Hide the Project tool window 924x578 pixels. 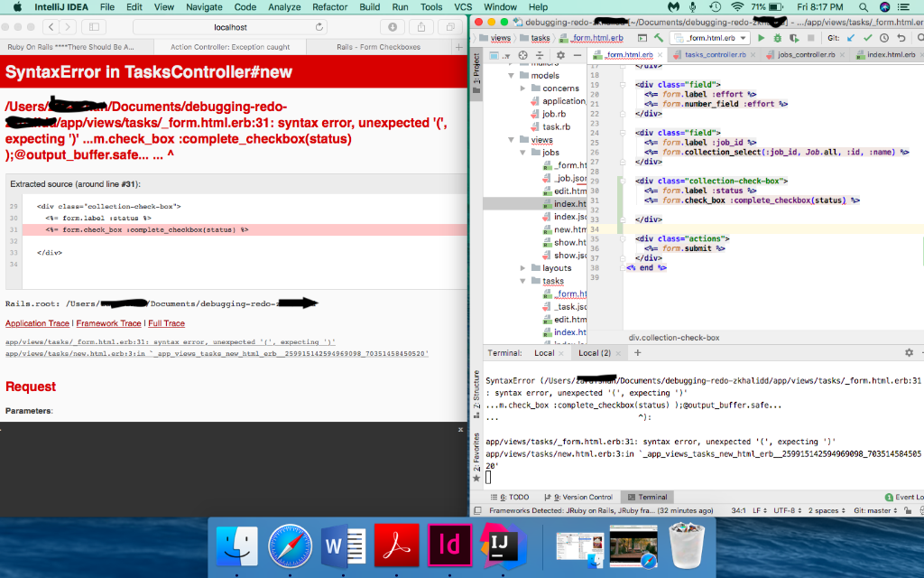[x=577, y=55]
